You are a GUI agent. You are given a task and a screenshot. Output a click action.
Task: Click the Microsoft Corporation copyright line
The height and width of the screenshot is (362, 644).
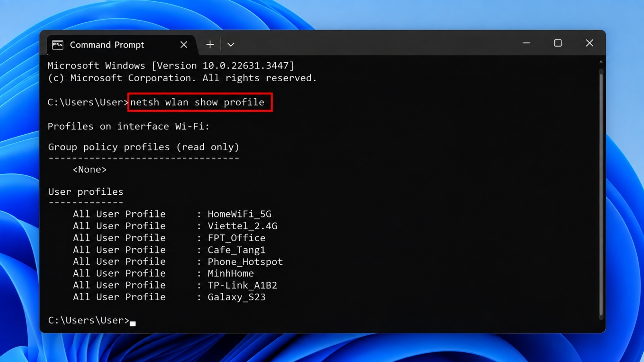182,78
